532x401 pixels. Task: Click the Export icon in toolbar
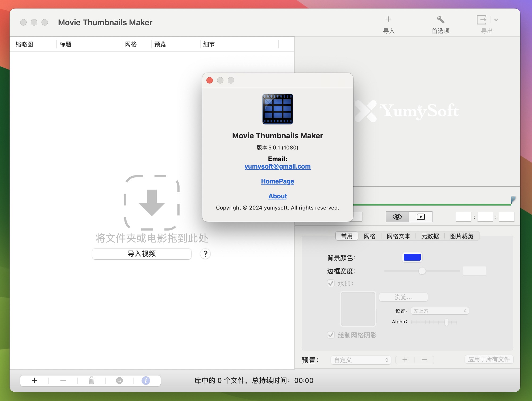[x=482, y=20]
